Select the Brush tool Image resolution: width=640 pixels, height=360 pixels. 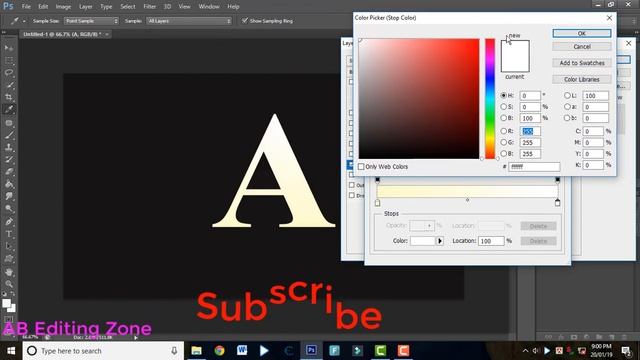(9, 135)
